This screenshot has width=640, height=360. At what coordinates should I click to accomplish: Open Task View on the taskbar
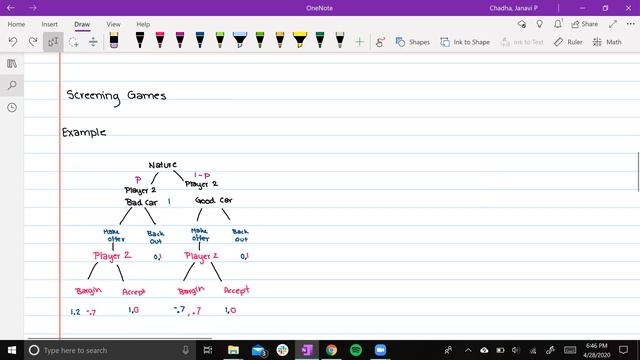208,350
